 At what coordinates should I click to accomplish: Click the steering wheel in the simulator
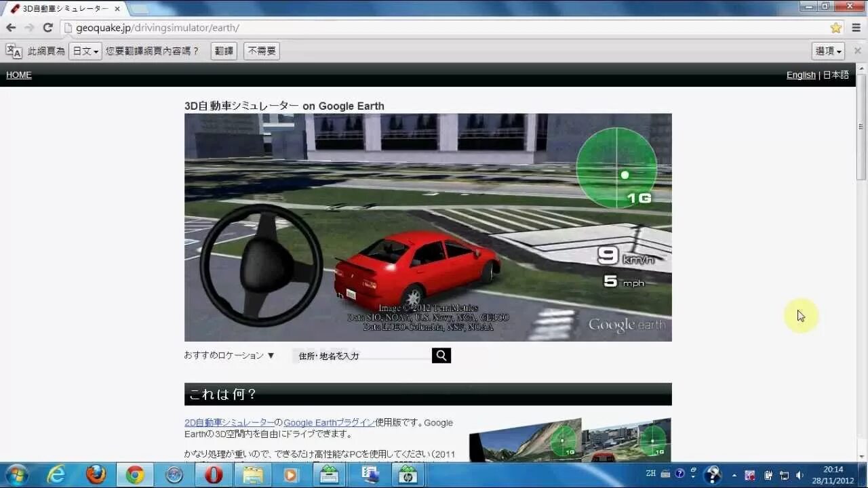(261, 265)
